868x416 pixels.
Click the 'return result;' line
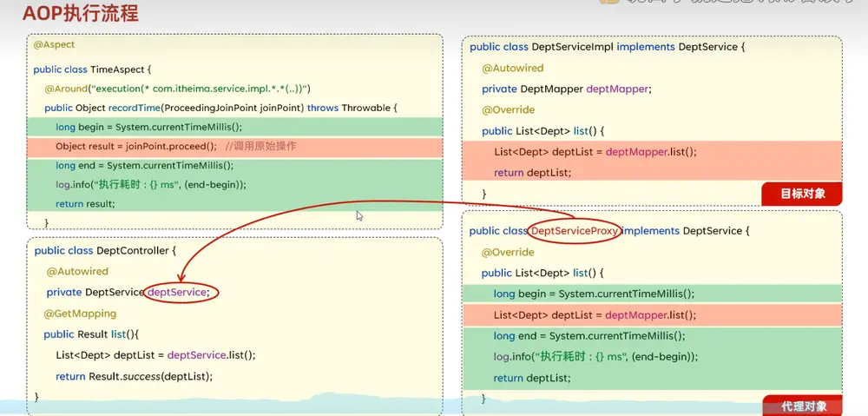85,204
